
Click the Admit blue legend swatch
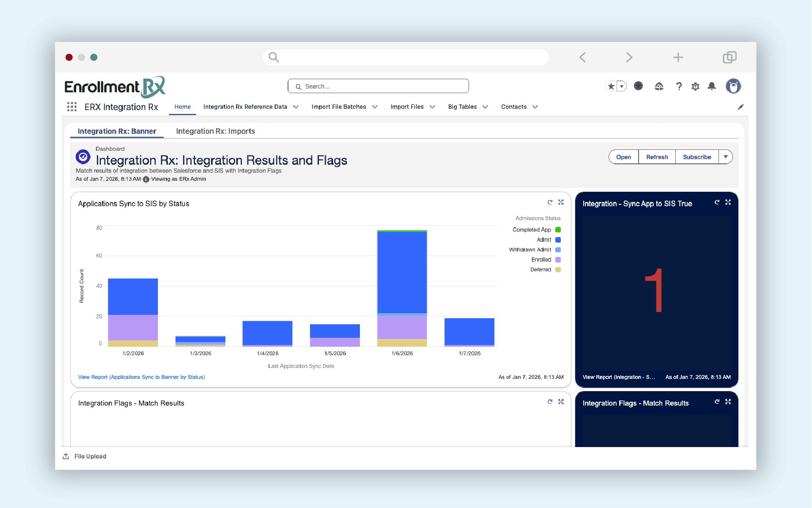558,240
